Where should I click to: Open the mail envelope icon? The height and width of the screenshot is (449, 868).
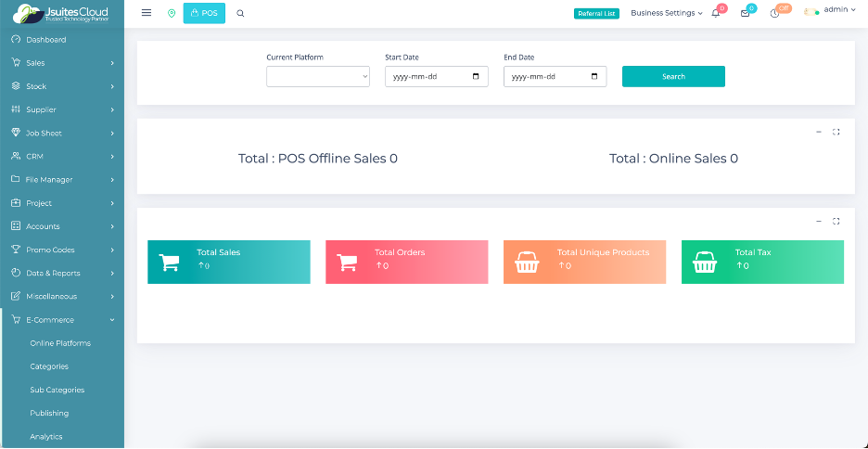(745, 13)
